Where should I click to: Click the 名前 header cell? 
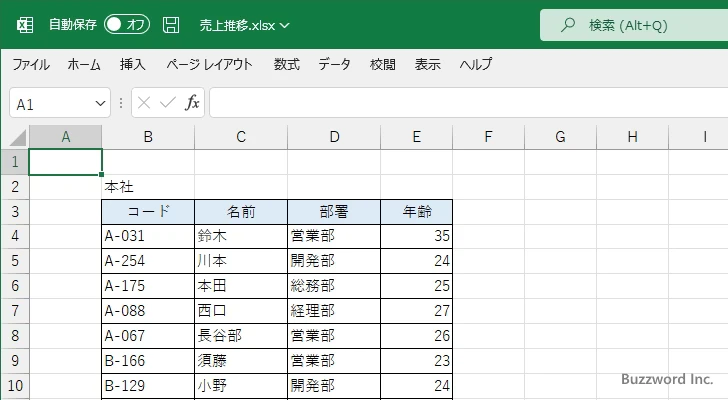(241, 212)
